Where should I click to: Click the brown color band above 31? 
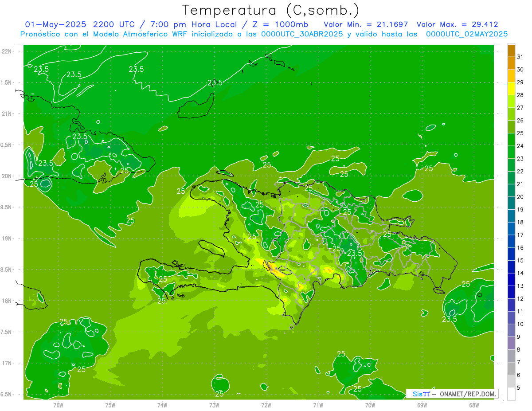click(x=511, y=51)
